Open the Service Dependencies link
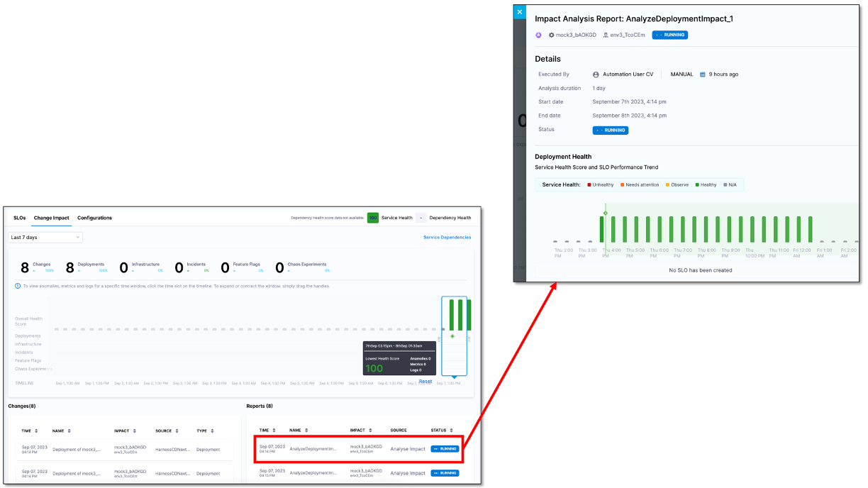The height and width of the screenshot is (488, 868). 447,237
